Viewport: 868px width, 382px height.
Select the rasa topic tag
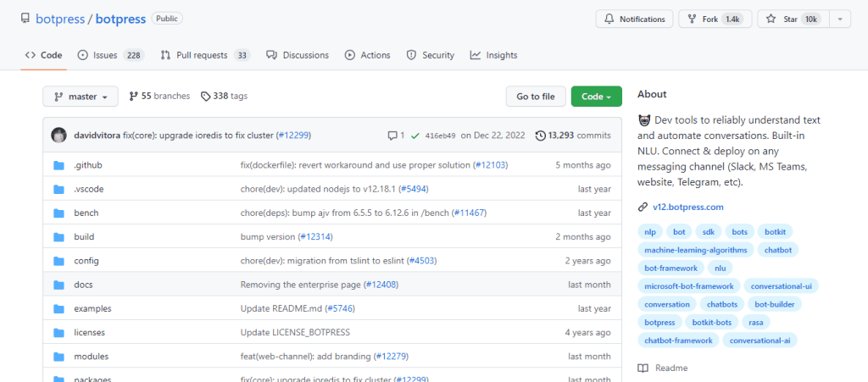[755, 323]
